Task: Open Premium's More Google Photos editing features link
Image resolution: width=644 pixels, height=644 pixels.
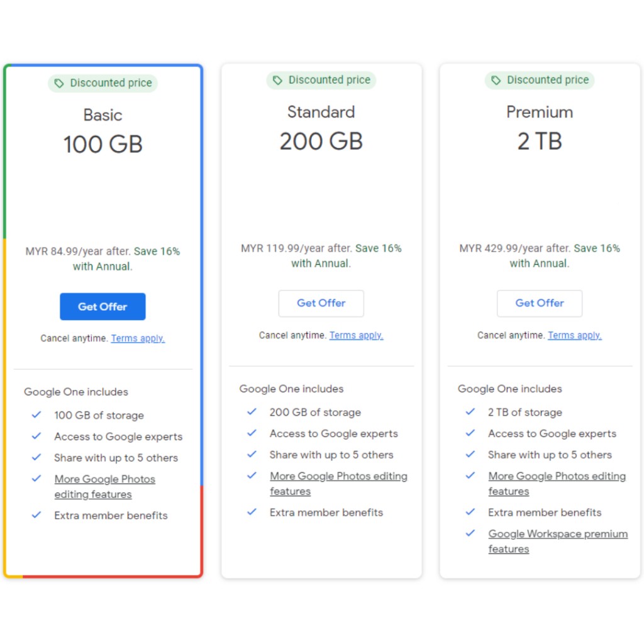Action: 557,483
